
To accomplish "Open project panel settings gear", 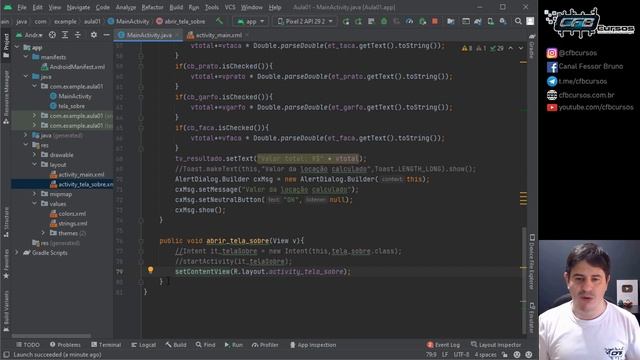I will pyautogui.click(x=93, y=35).
